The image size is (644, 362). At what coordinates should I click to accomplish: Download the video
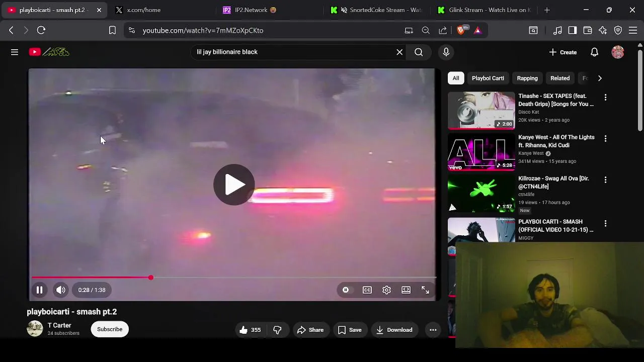[x=394, y=330]
